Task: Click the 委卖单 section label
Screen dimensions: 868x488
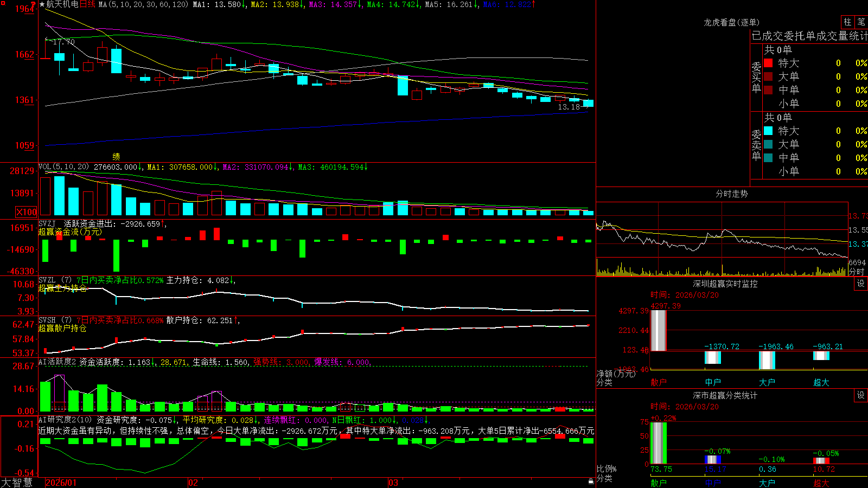Action: coord(756,145)
